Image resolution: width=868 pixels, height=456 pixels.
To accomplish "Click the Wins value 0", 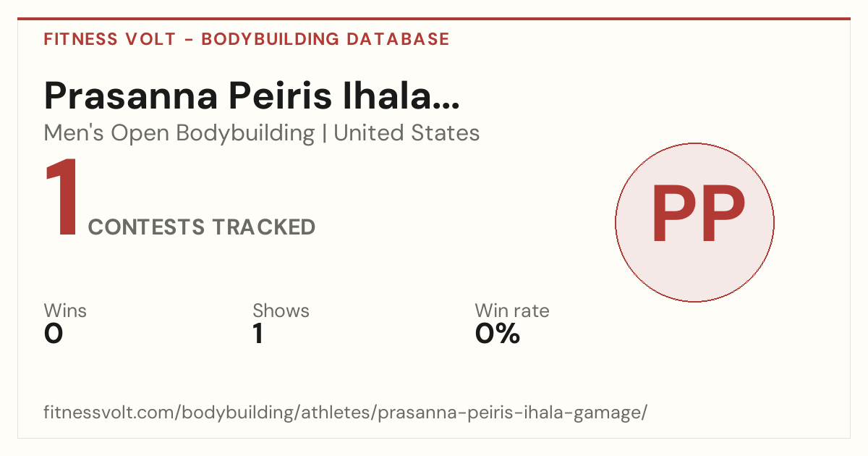I will click(54, 334).
